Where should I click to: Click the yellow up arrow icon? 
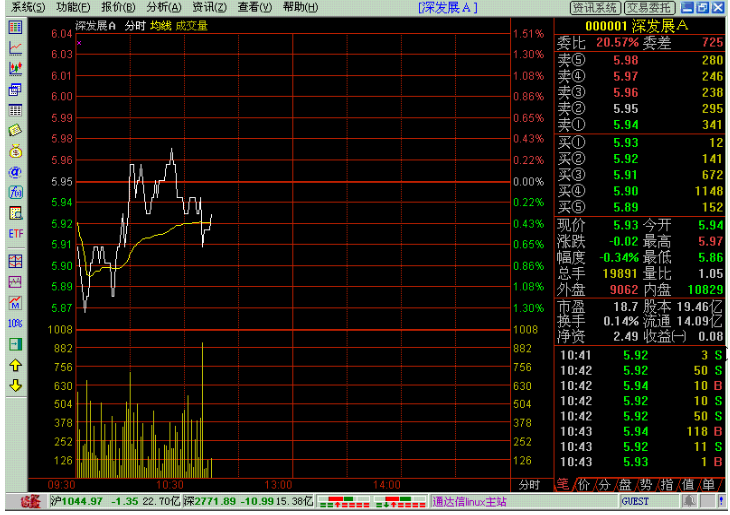tap(15, 366)
